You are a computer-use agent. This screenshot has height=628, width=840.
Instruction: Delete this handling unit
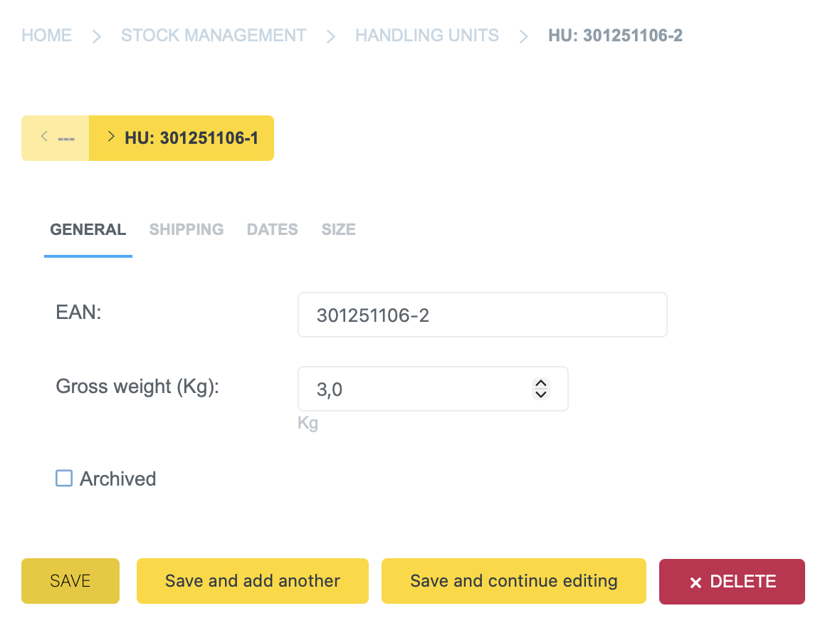point(732,581)
